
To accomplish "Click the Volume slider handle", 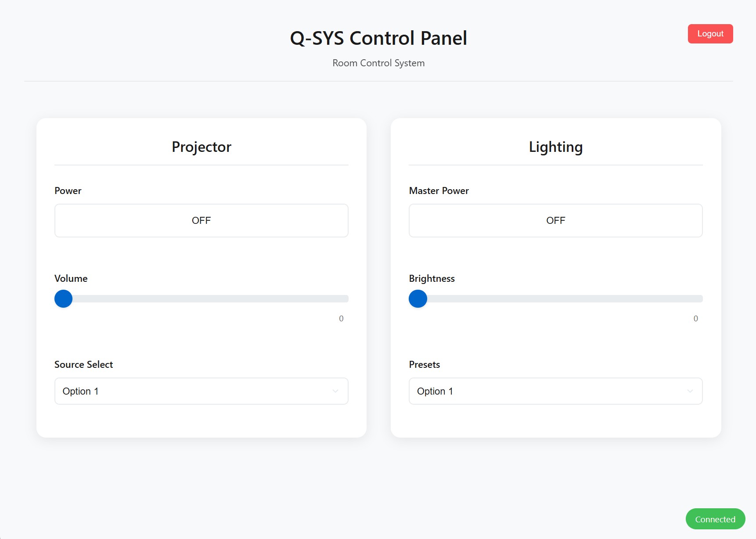I will tap(63, 299).
